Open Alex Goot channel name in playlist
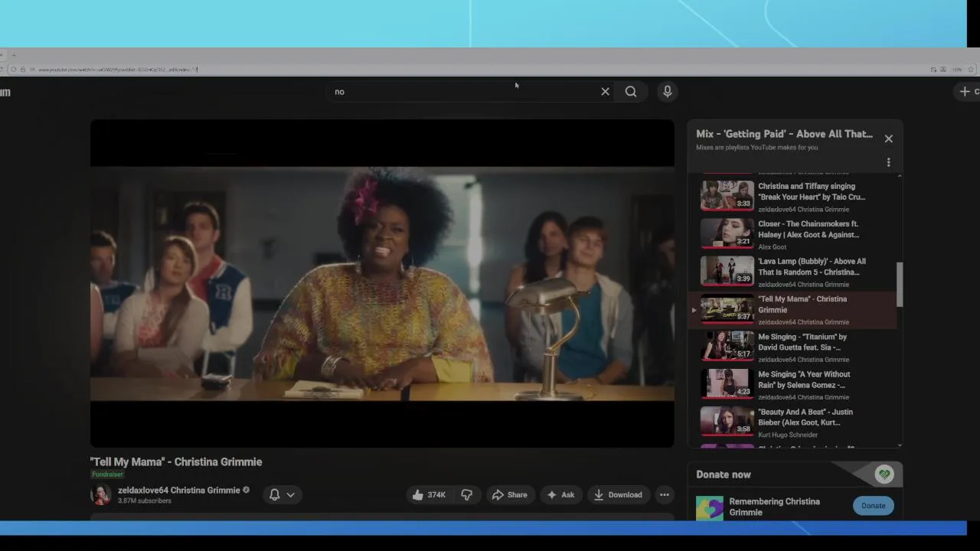This screenshot has width=980, height=551. [772, 247]
